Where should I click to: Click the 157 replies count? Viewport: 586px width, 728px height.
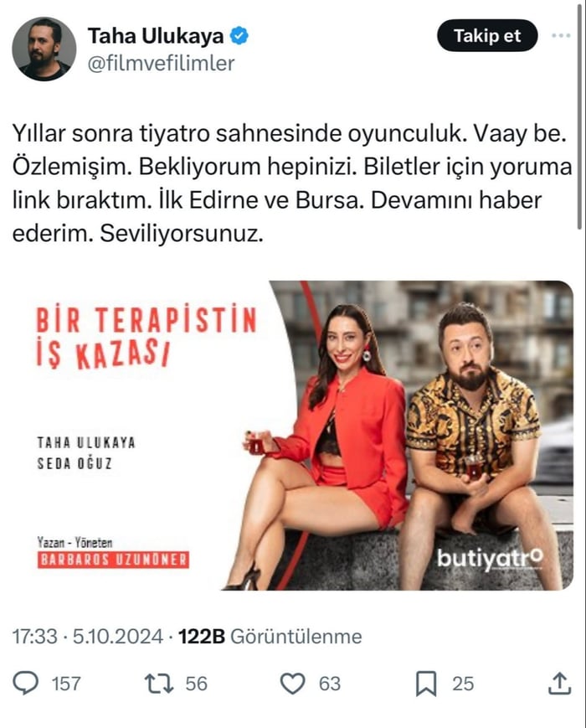pos(66,684)
